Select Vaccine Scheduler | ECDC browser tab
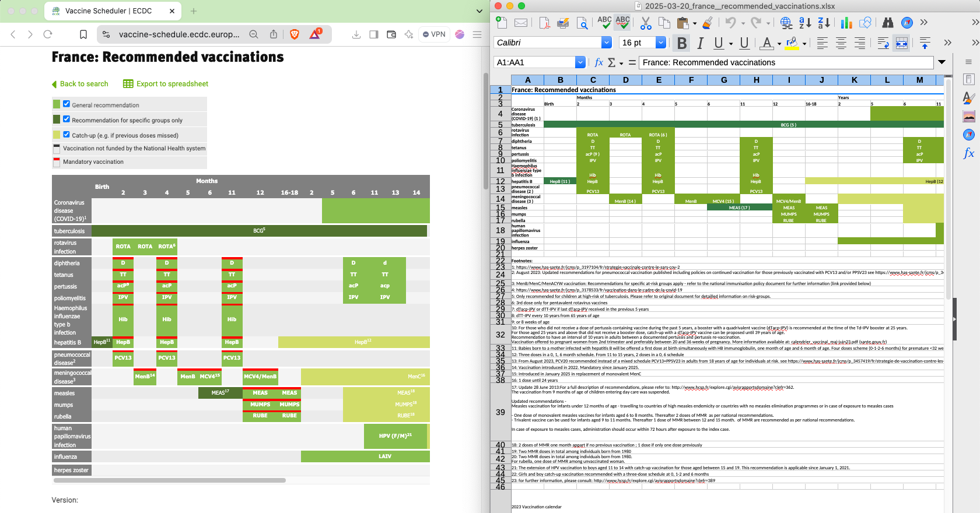Screen dimensions: 980x513 (114, 11)
